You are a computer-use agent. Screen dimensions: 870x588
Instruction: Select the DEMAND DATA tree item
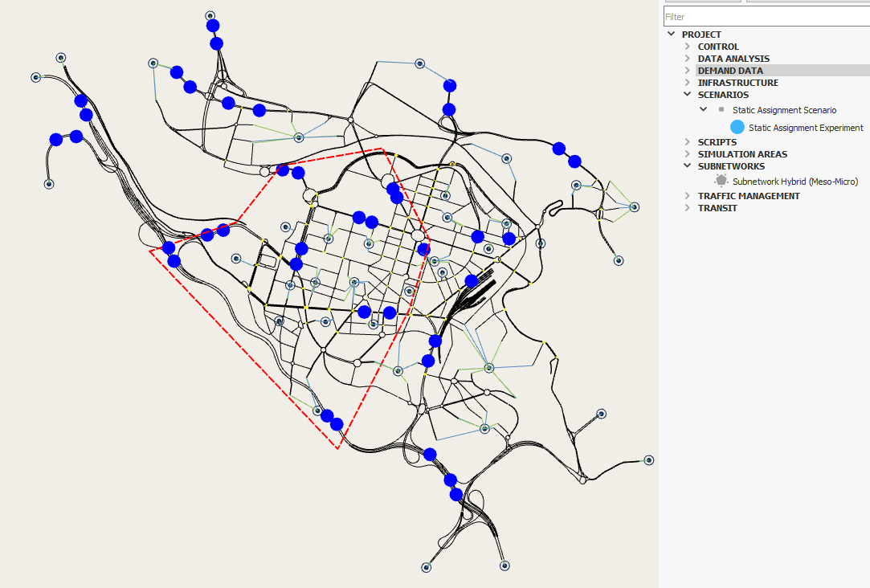click(x=730, y=71)
